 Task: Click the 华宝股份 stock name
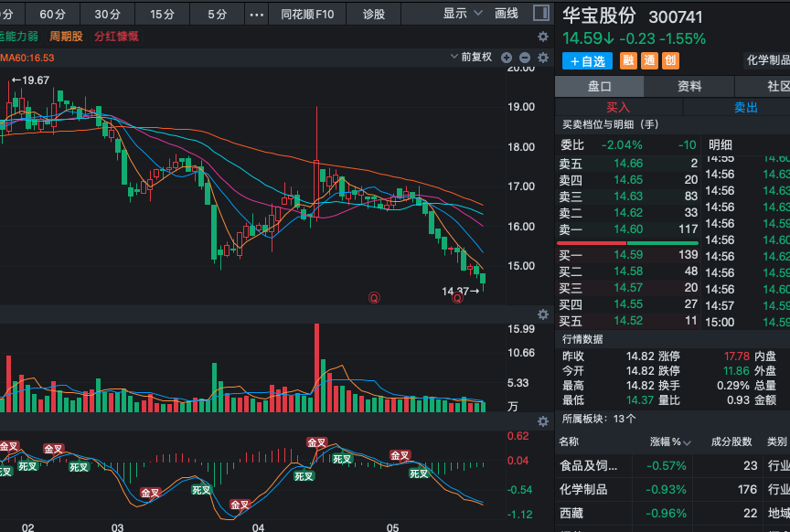coord(600,16)
